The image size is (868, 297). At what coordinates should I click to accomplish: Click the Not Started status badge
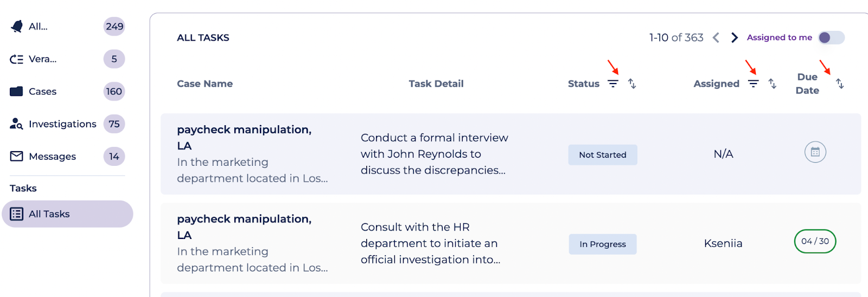click(x=602, y=155)
